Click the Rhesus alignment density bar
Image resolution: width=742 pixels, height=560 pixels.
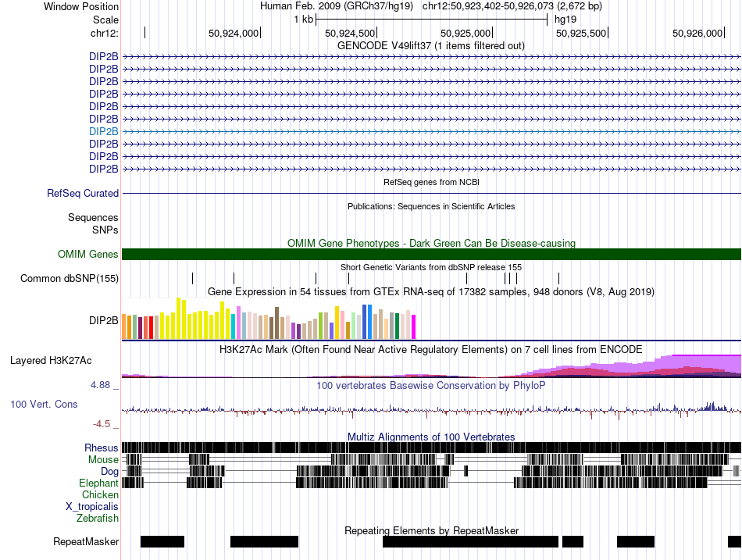coord(432,448)
